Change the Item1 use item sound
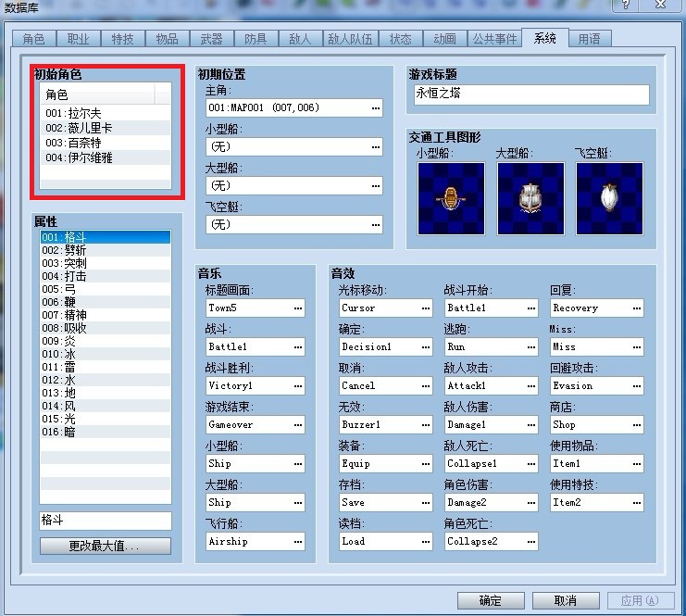The image size is (686, 616). [x=597, y=463]
